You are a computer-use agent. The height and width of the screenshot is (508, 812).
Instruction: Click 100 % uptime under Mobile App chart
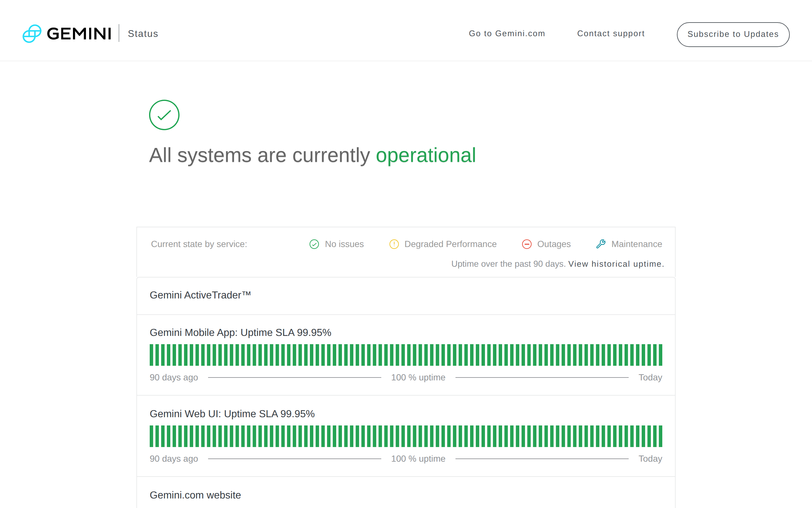418,378
